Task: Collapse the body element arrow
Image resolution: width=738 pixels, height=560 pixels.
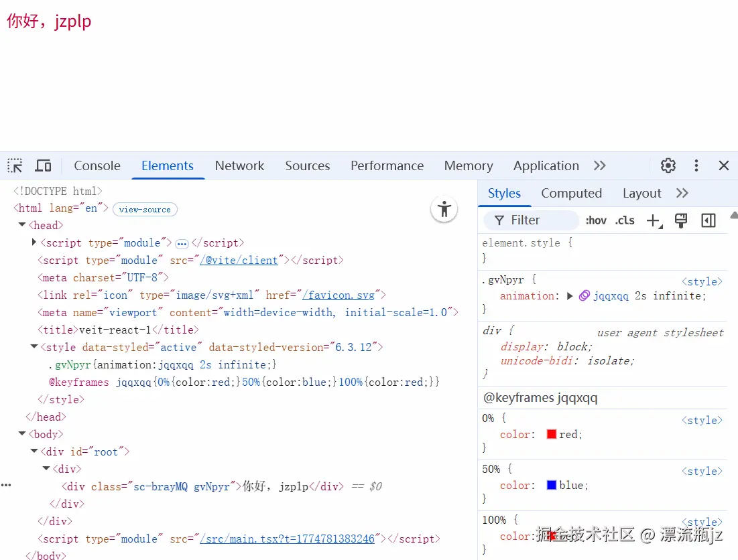Action: click(x=22, y=433)
